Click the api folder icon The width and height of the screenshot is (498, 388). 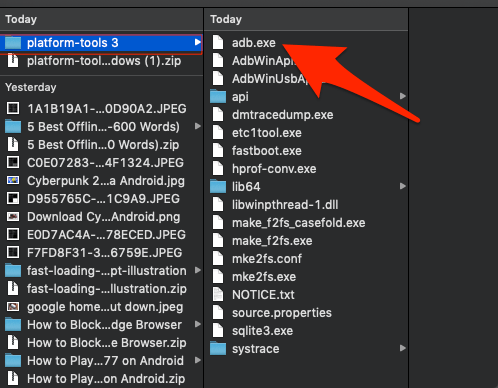218,97
